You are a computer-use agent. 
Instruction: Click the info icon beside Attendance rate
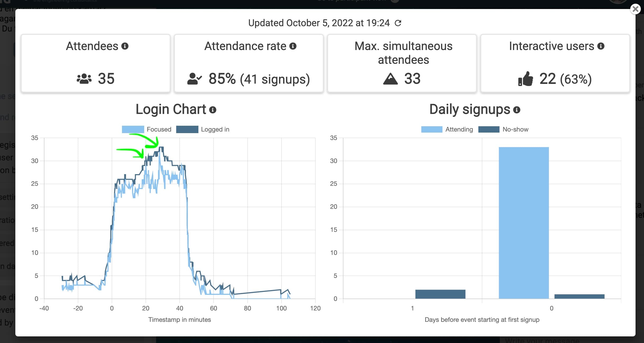point(293,46)
